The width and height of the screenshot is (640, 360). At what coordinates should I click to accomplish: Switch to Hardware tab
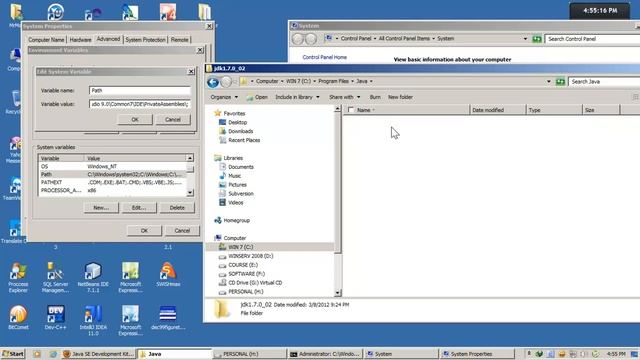80,40
